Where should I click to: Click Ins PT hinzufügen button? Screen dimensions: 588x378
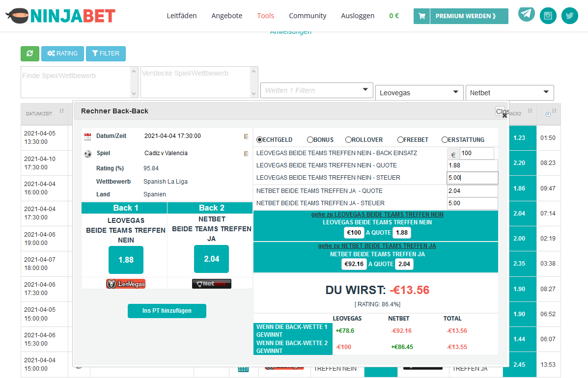click(167, 311)
